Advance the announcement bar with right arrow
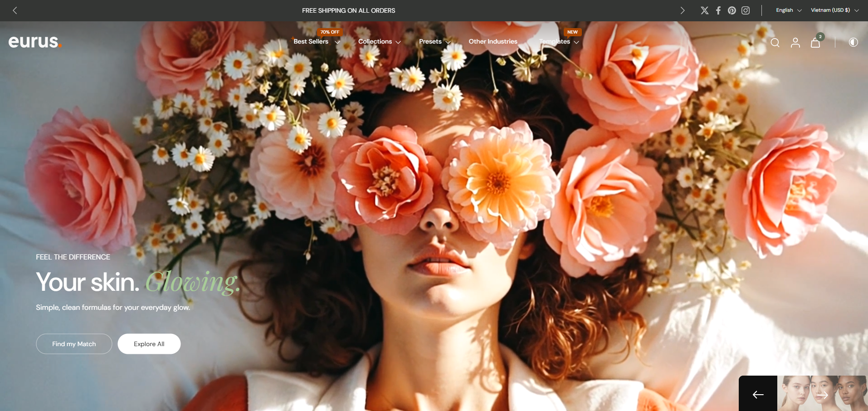Screen dimensions: 868x411 (x=683, y=10)
